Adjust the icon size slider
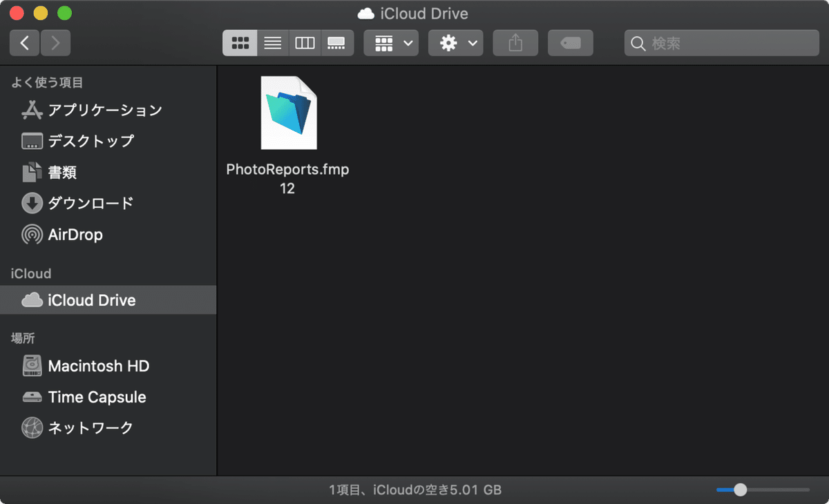829x504 pixels. pyautogui.click(x=740, y=489)
